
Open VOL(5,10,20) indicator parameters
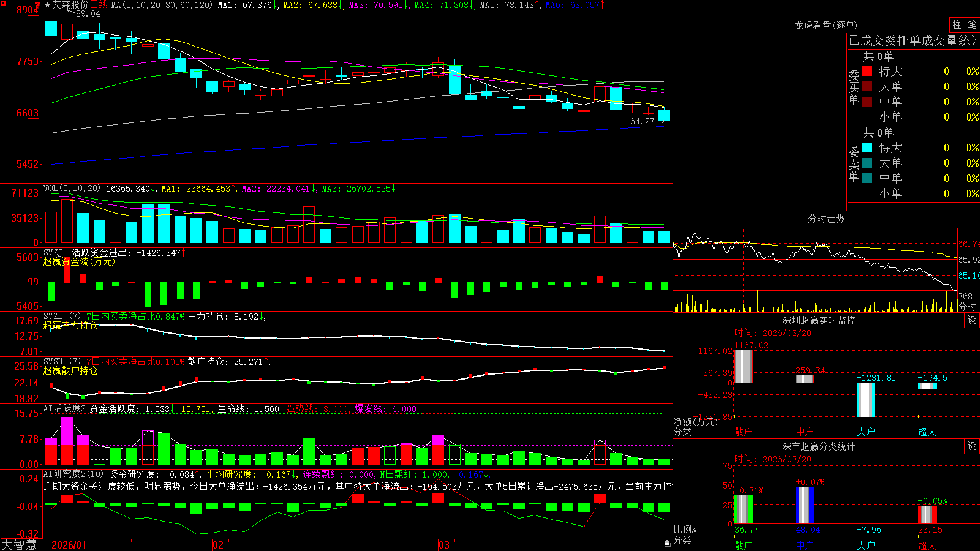tap(72, 189)
